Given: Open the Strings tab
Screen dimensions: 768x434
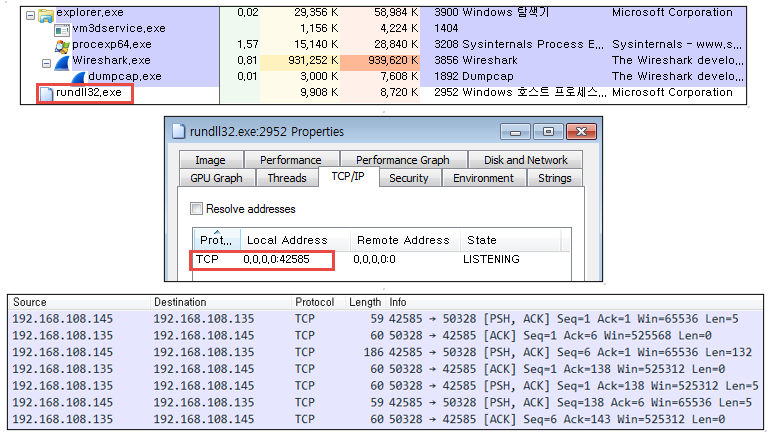Looking at the screenshot, I should 555,178.
